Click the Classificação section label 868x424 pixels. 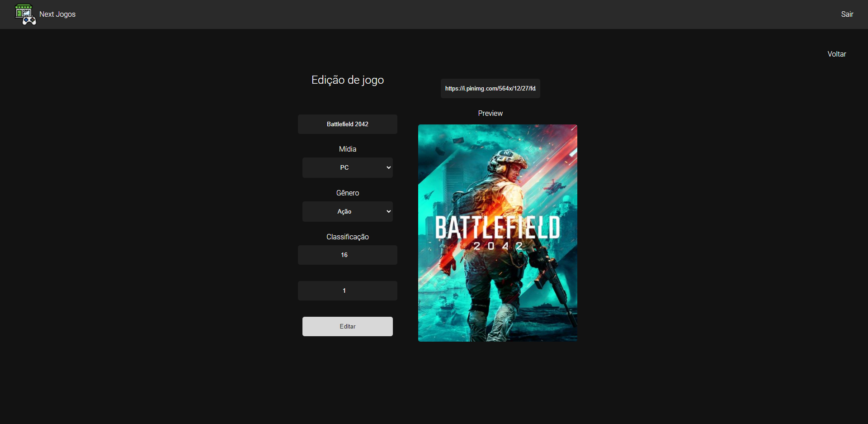coord(347,237)
